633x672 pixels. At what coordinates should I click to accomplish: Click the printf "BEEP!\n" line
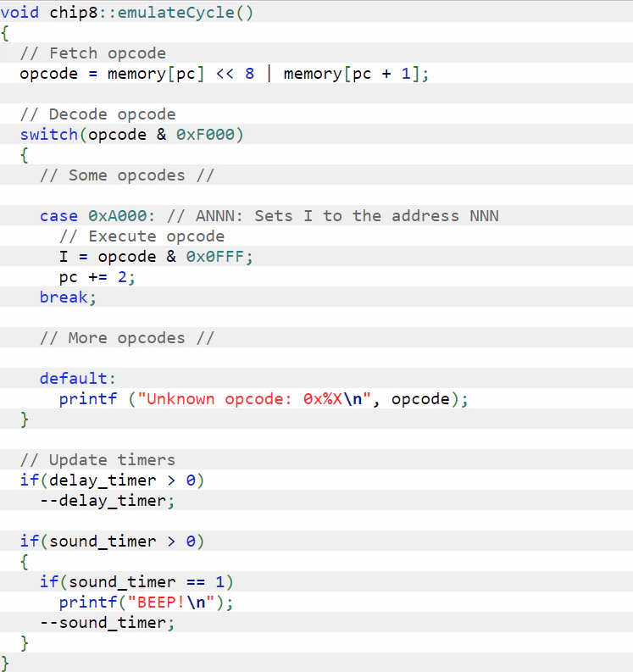pyautogui.click(x=146, y=603)
